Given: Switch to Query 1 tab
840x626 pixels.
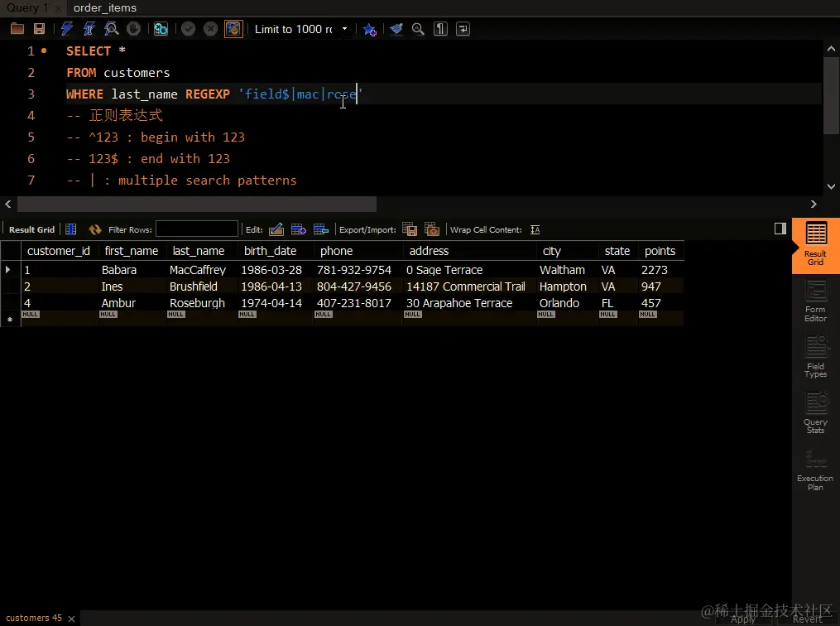Looking at the screenshot, I should 26,7.
